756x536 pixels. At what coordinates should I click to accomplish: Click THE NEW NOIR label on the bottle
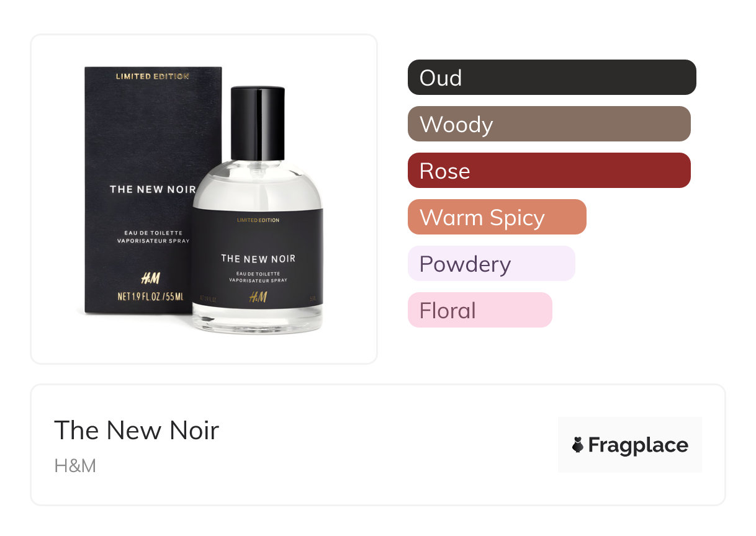point(258,259)
